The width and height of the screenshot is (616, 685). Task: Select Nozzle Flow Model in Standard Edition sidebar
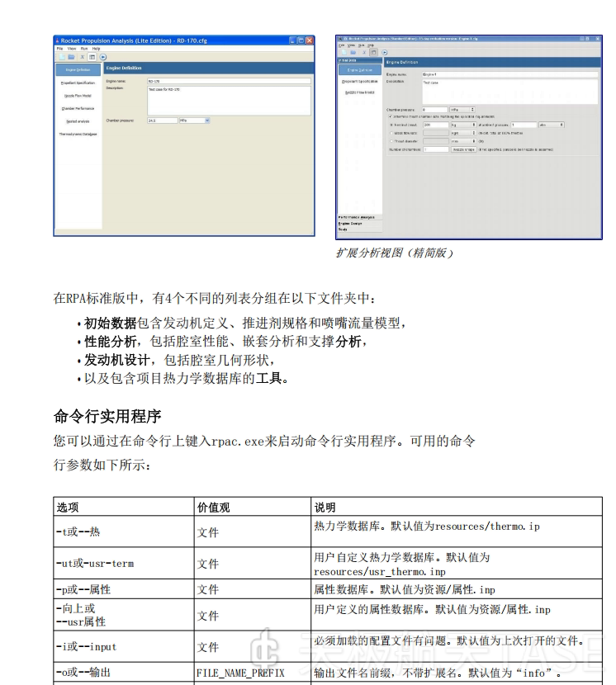[360, 92]
